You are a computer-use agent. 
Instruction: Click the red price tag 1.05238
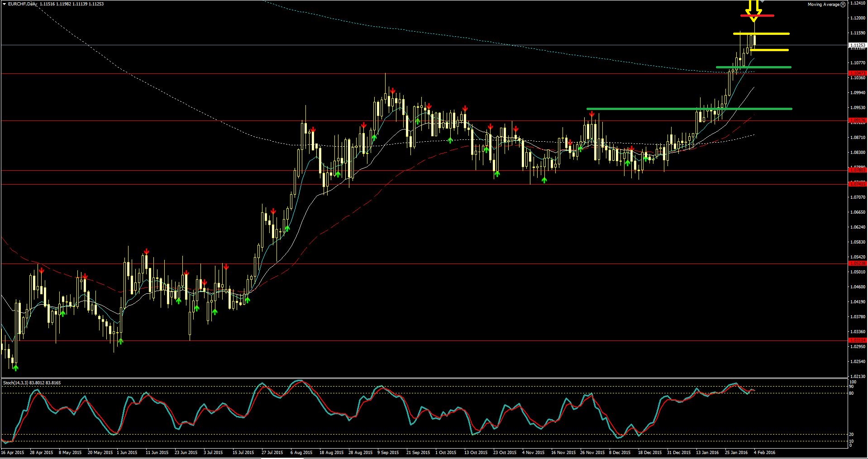tap(858, 263)
